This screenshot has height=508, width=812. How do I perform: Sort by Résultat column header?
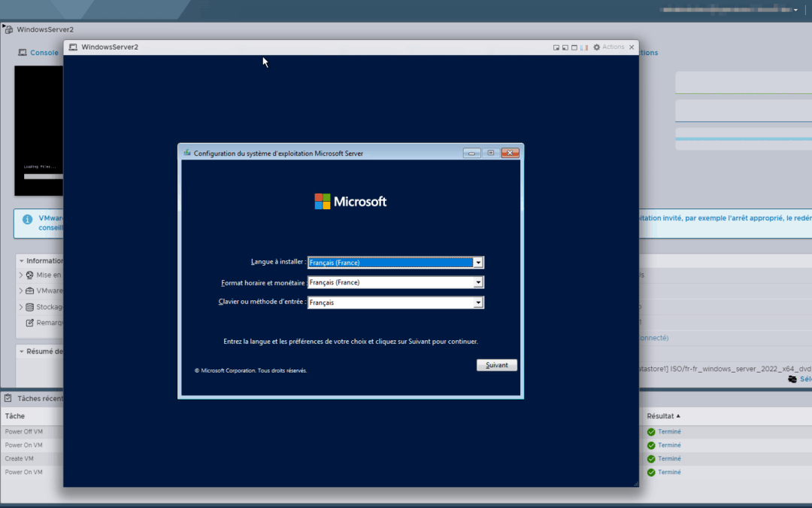[x=663, y=415]
